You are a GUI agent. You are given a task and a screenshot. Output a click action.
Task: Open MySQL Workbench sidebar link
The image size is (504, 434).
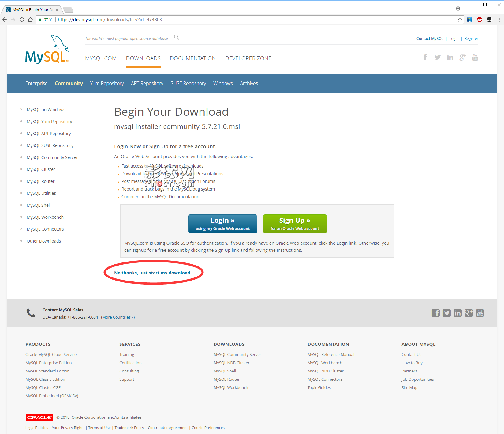(x=45, y=217)
